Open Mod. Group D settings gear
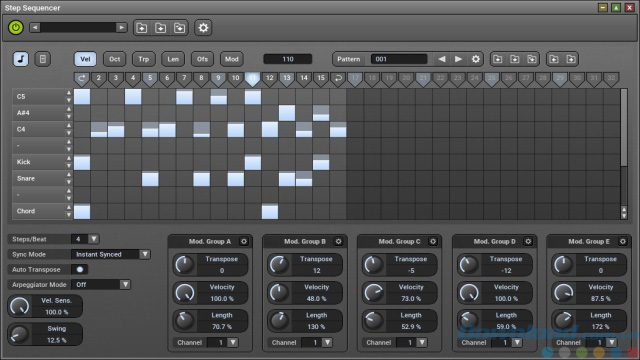This screenshot has width=640, height=360. click(528, 242)
